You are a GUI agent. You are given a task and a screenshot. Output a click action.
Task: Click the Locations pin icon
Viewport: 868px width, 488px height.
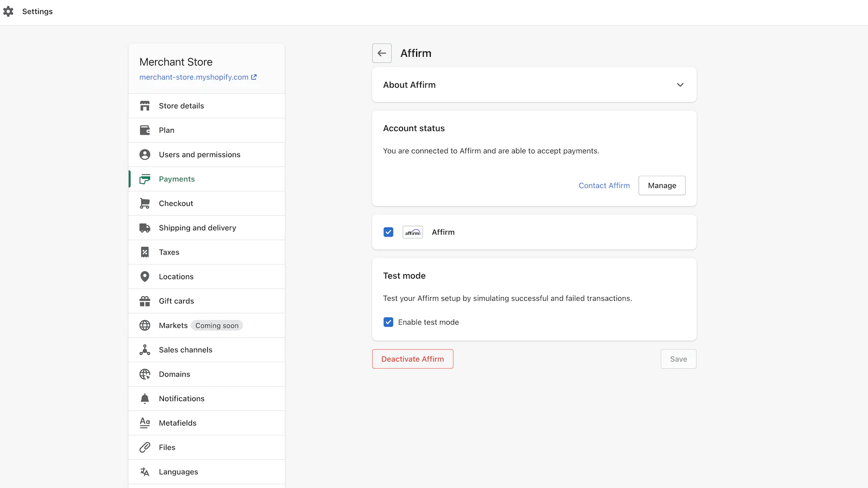145,277
